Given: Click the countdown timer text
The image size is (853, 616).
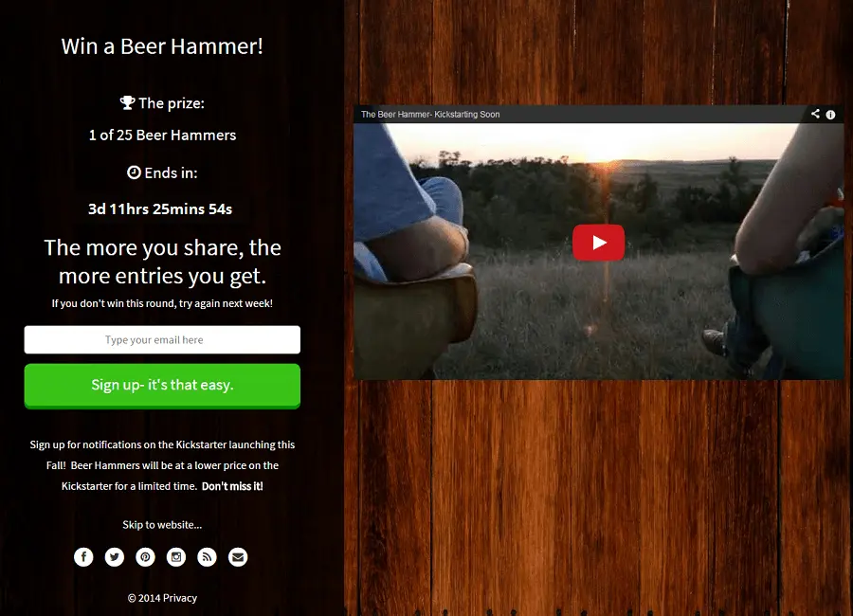Looking at the screenshot, I should [x=160, y=208].
